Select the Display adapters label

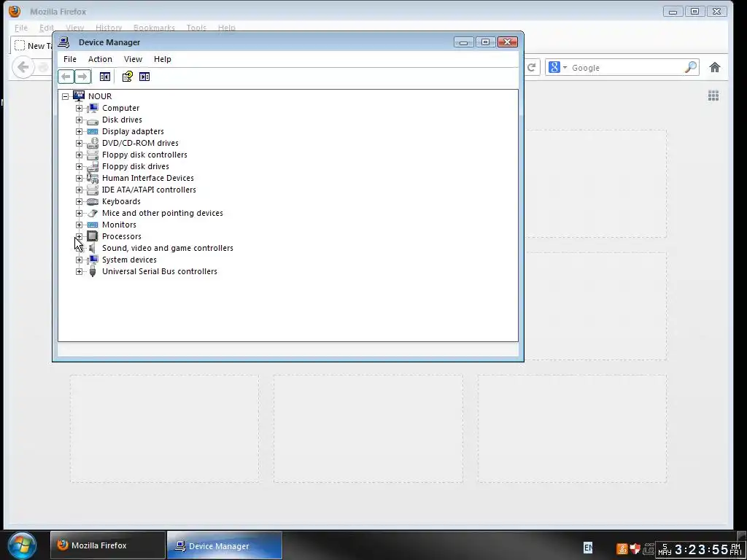[133, 131]
